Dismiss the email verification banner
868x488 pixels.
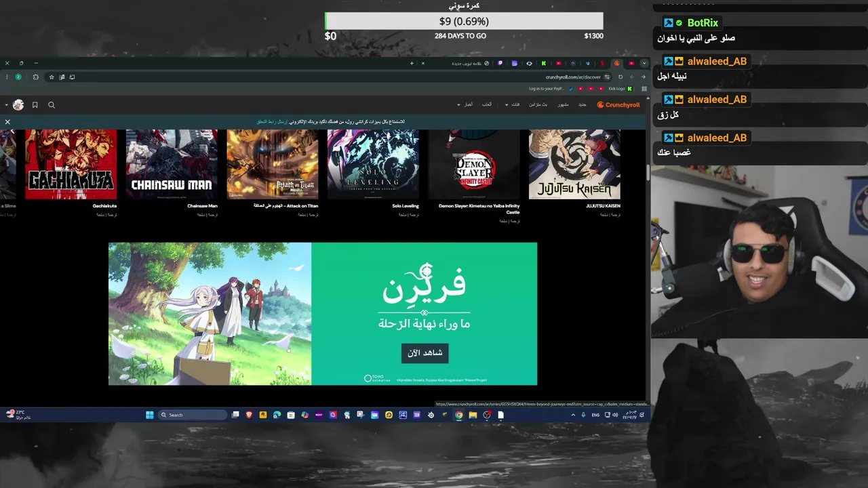coord(7,122)
